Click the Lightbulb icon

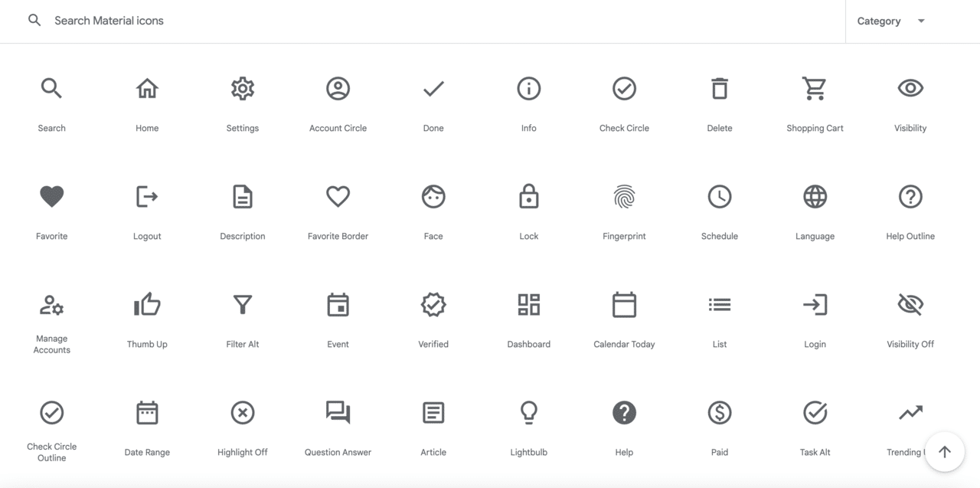(x=528, y=412)
